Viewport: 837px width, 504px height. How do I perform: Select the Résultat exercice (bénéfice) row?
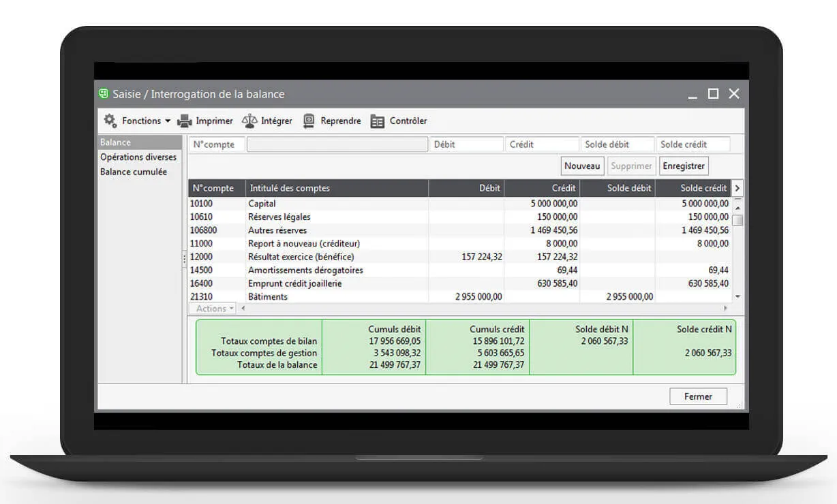pos(459,257)
